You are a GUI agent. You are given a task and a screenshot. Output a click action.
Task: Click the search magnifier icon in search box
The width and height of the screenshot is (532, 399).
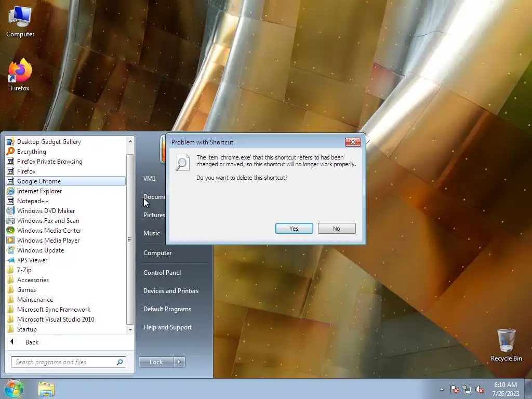point(119,362)
